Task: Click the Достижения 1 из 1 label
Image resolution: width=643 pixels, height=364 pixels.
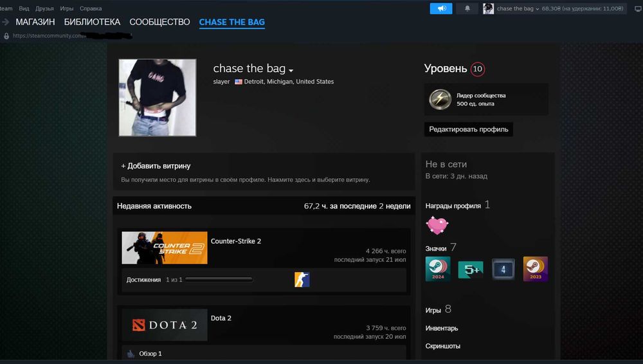Action: click(154, 280)
